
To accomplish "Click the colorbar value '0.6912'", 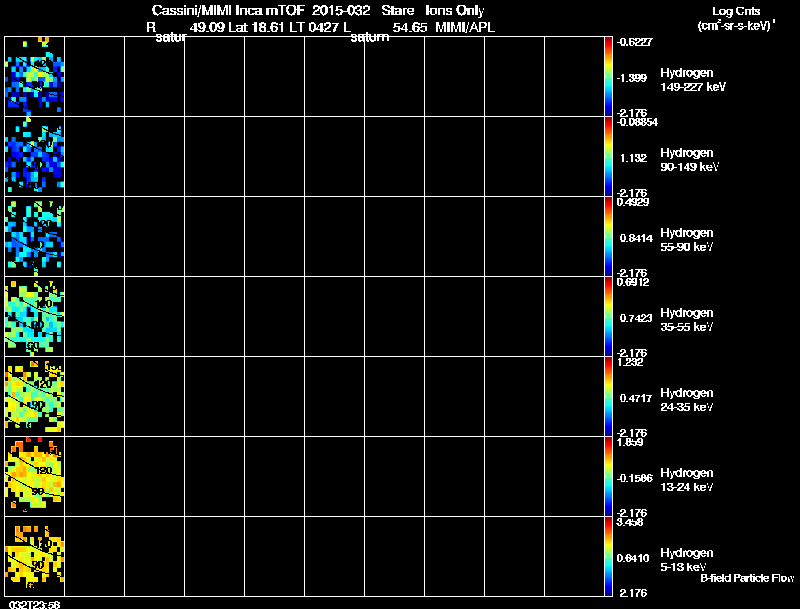I will pyautogui.click(x=633, y=283).
